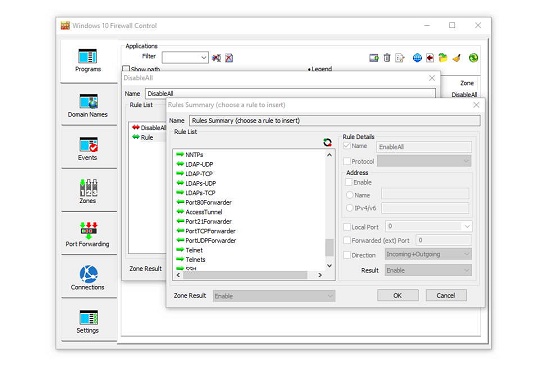Click the filter pin icon beside Filter box
Viewport: 550px width, 369px height.
(x=217, y=58)
